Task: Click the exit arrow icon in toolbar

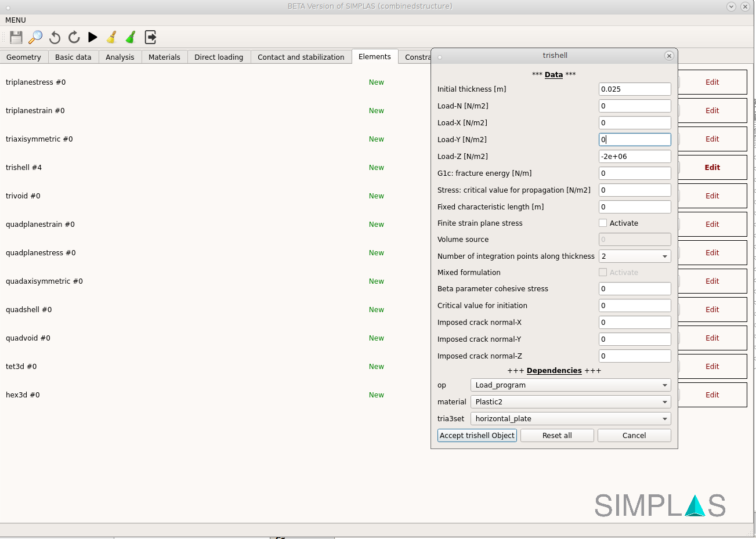Action: click(x=150, y=37)
